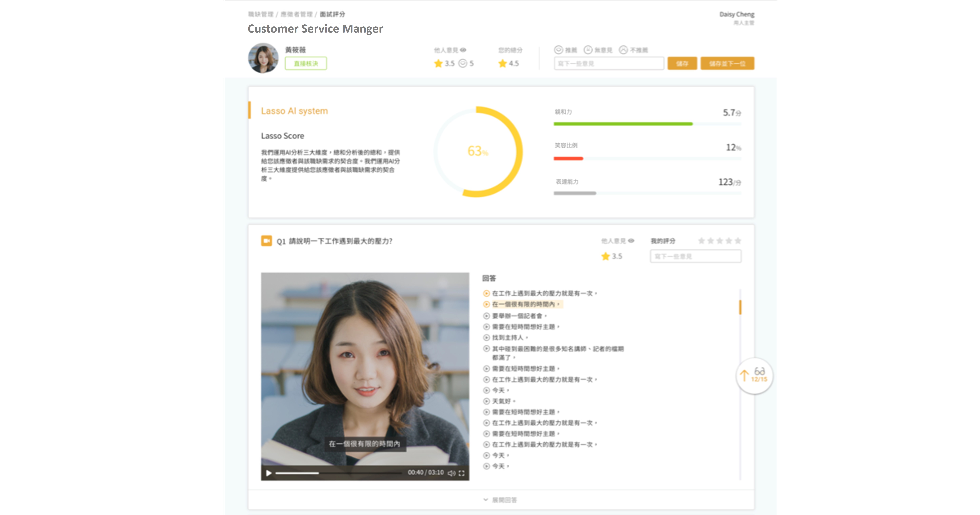
Task: Toggle the eye icon next to top 他人意見
Action: (x=463, y=50)
